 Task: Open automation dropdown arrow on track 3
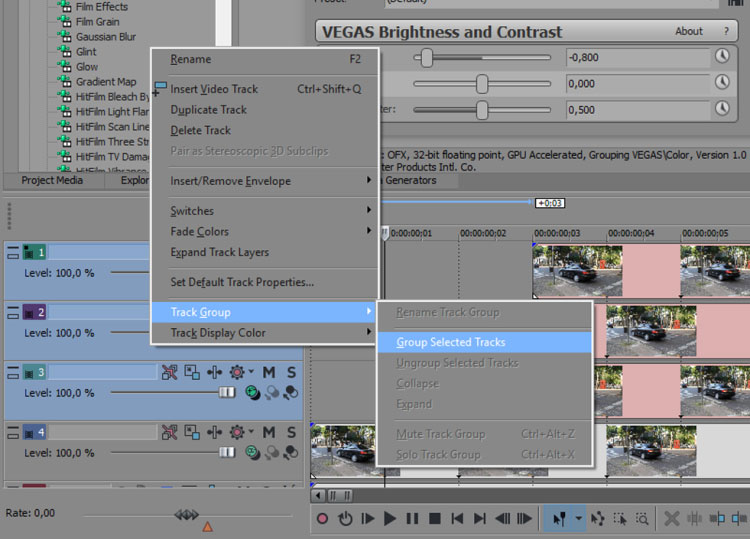pyautogui.click(x=251, y=372)
